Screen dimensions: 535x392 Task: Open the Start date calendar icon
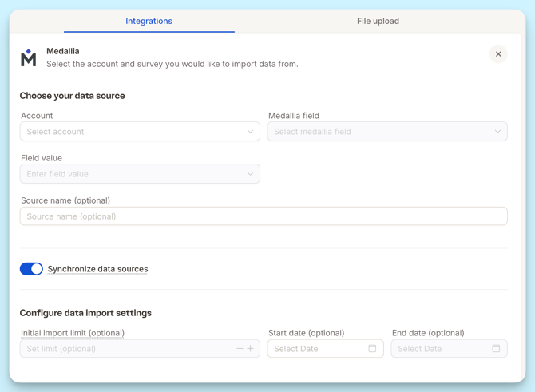click(x=372, y=349)
